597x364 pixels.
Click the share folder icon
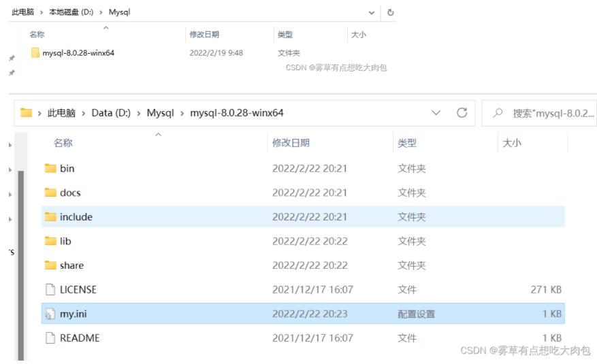click(x=50, y=265)
